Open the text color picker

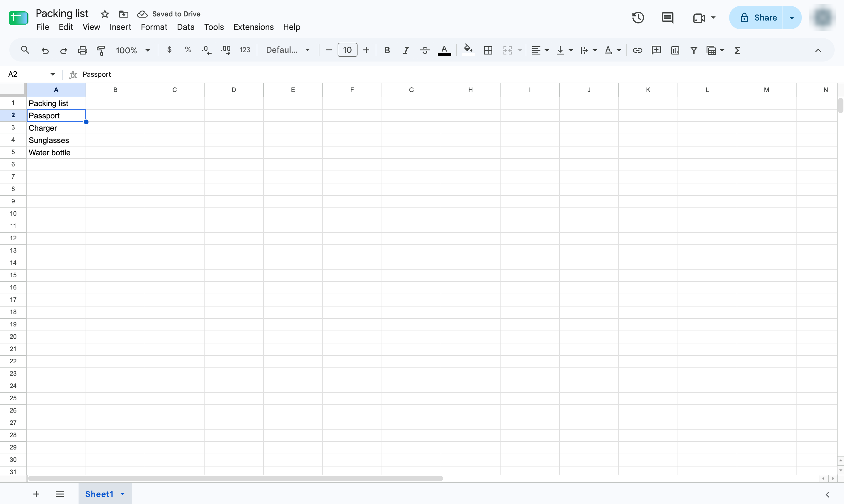click(444, 50)
